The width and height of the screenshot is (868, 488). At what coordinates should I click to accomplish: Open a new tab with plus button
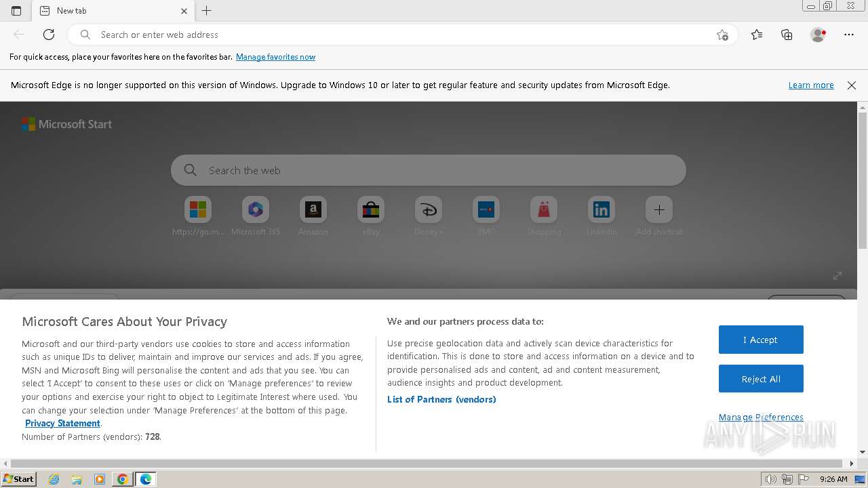point(207,10)
